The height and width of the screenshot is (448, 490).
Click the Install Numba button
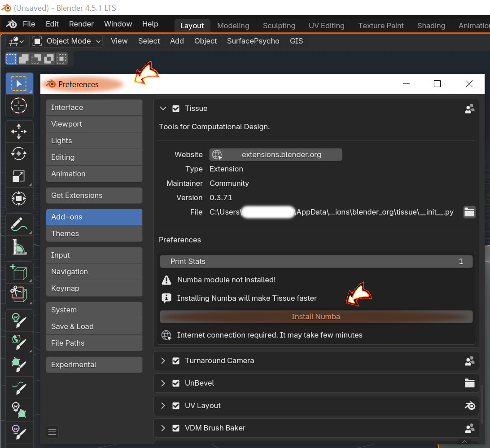point(316,316)
